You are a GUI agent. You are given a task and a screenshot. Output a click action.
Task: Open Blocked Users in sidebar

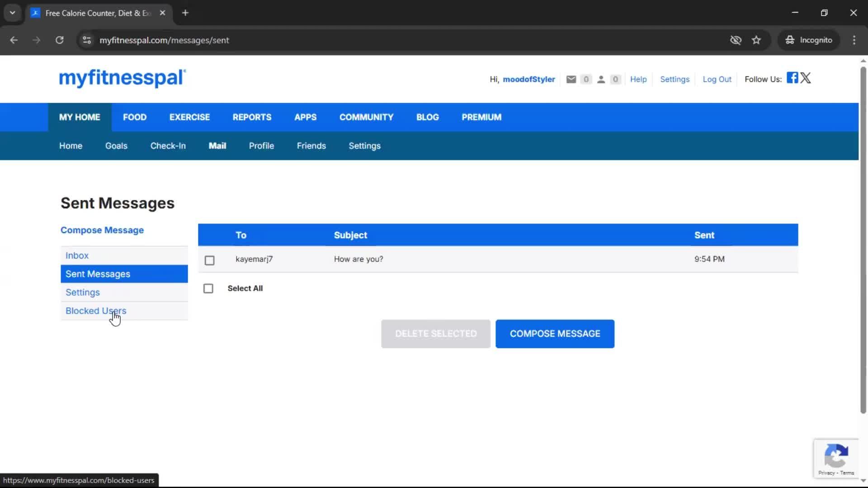click(x=124, y=311)
